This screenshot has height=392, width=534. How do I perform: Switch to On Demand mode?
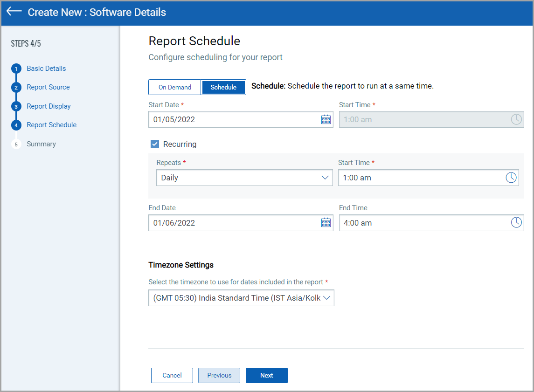175,87
